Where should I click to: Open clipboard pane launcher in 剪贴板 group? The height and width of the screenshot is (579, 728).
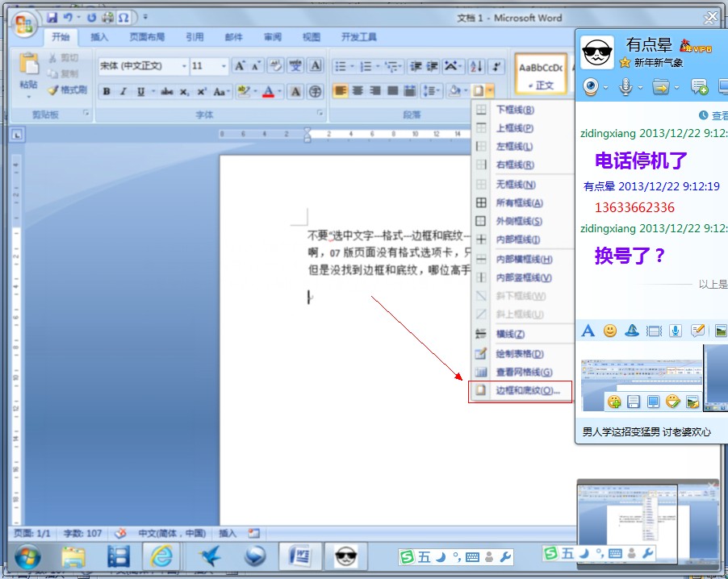(x=86, y=113)
